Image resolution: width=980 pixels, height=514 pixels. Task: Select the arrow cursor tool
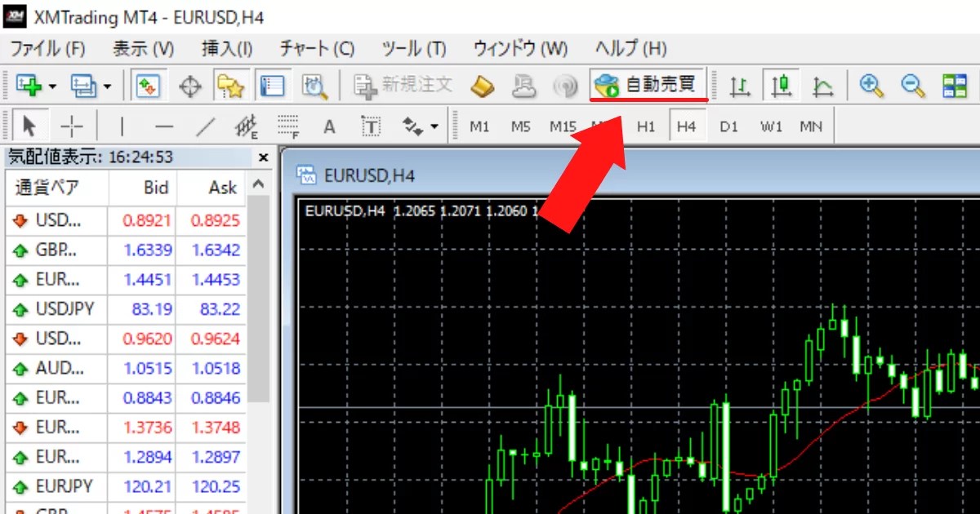tap(30, 126)
